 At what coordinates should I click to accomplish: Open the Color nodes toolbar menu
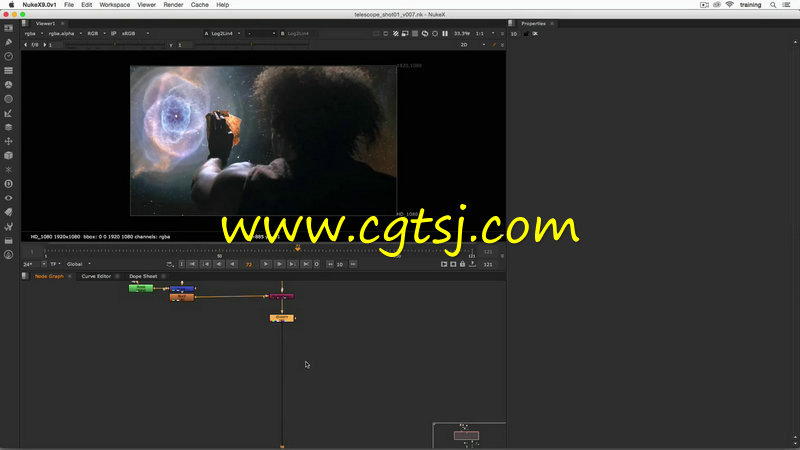tap(9, 85)
